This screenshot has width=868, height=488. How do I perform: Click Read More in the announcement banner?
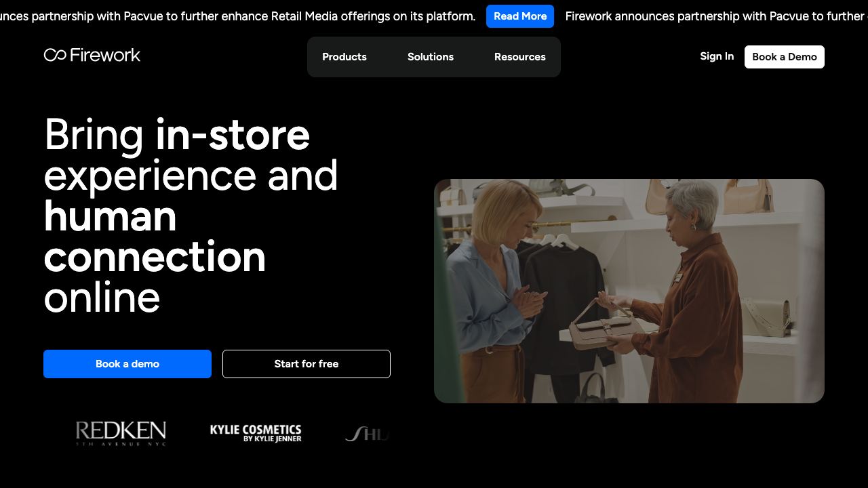pos(520,16)
